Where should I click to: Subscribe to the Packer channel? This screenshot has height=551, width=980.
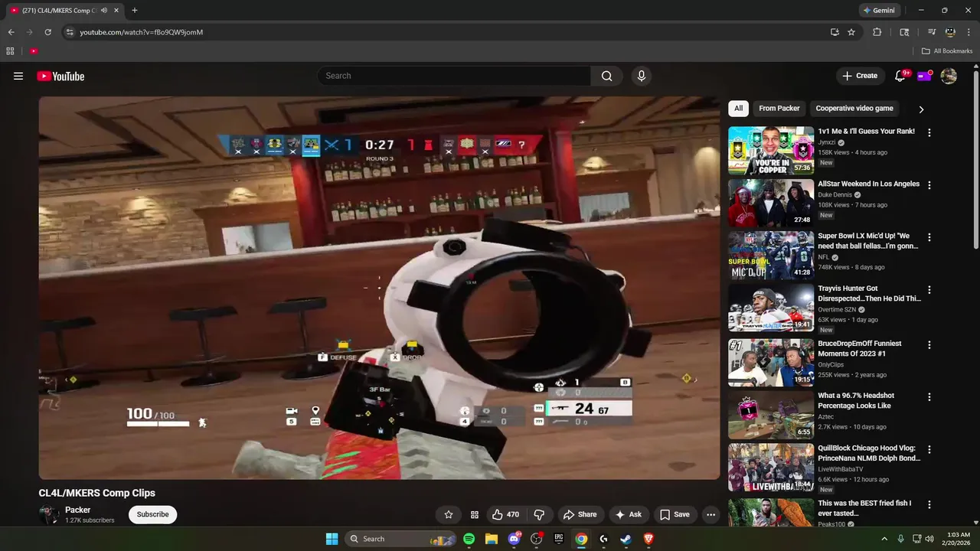(152, 515)
